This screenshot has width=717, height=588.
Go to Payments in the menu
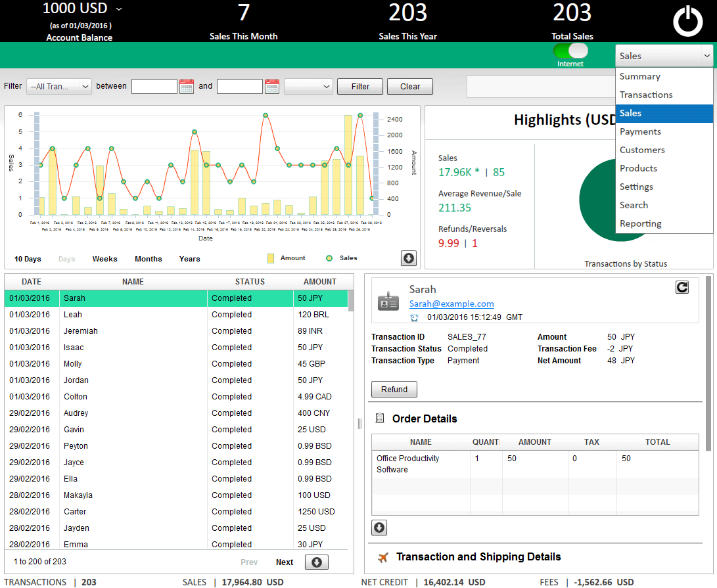tap(664, 131)
